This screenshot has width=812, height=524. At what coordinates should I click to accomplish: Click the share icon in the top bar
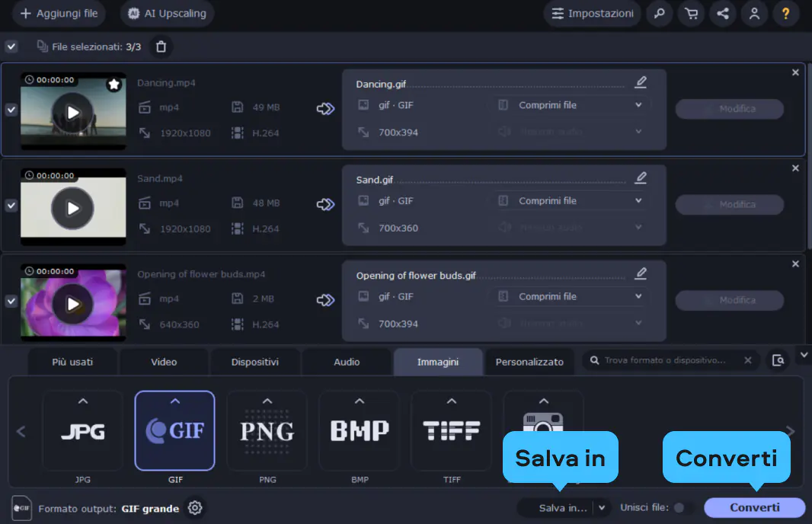pyautogui.click(x=722, y=14)
